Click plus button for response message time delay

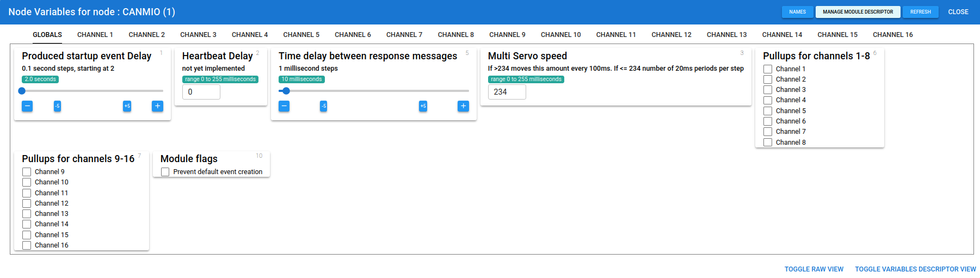tap(463, 106)
